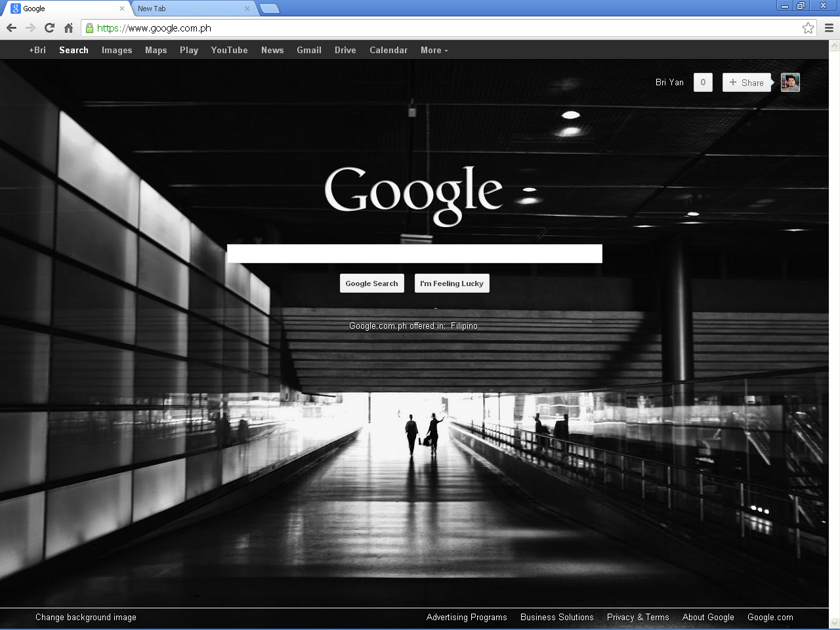Open Gmail from the Google bar
This screenshot has height=630, width=840.
[x=308, y=50]
